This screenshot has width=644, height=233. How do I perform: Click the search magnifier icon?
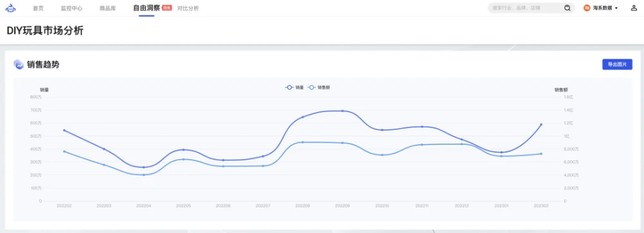point(567,8)
